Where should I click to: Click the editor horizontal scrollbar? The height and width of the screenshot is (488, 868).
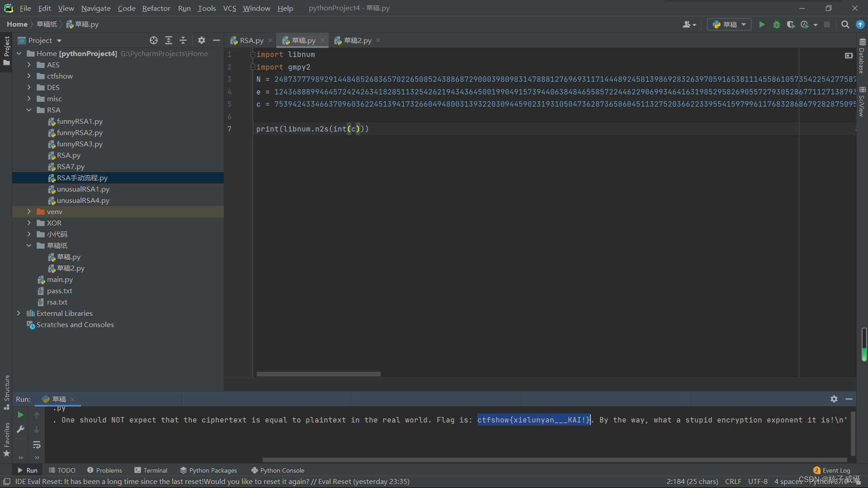point(318,374)
